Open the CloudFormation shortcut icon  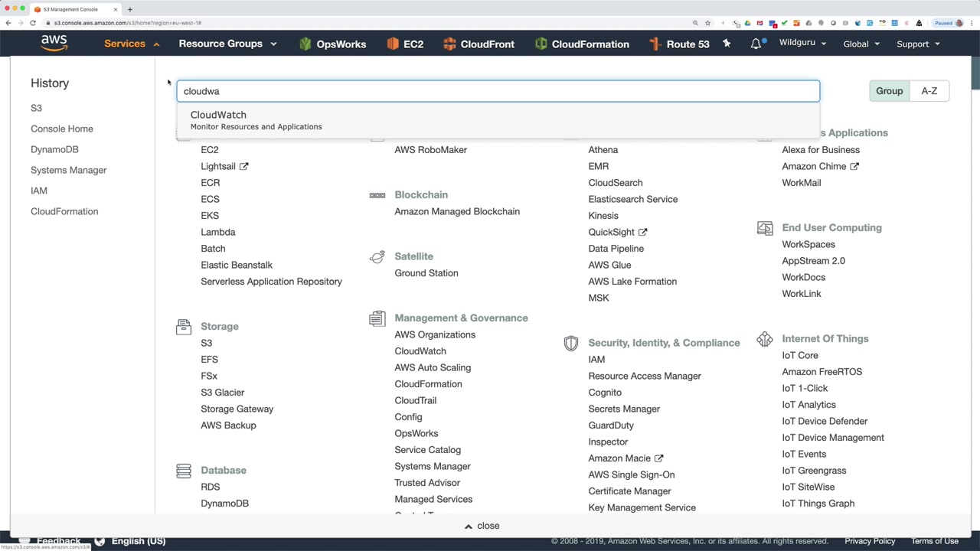[x=541, y=44]
